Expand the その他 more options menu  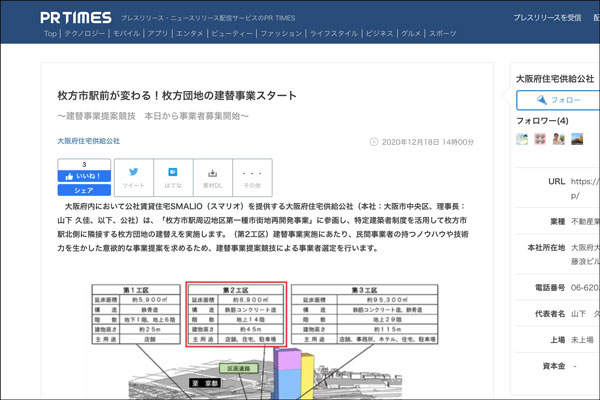pyautogui.click(x=251, y=177)
